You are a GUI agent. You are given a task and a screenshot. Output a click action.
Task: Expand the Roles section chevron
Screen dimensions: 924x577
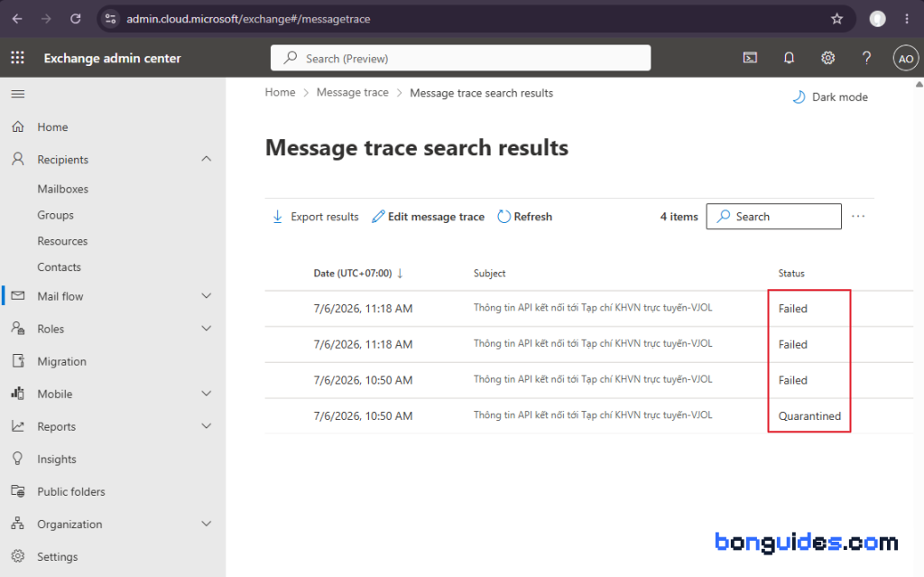[207, 329]
